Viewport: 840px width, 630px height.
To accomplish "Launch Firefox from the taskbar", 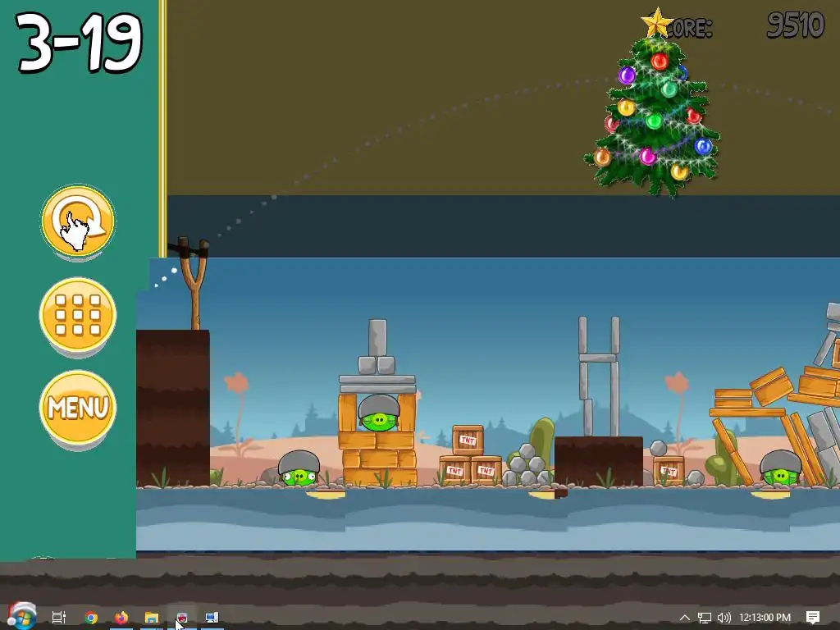I will click(121, 617).
